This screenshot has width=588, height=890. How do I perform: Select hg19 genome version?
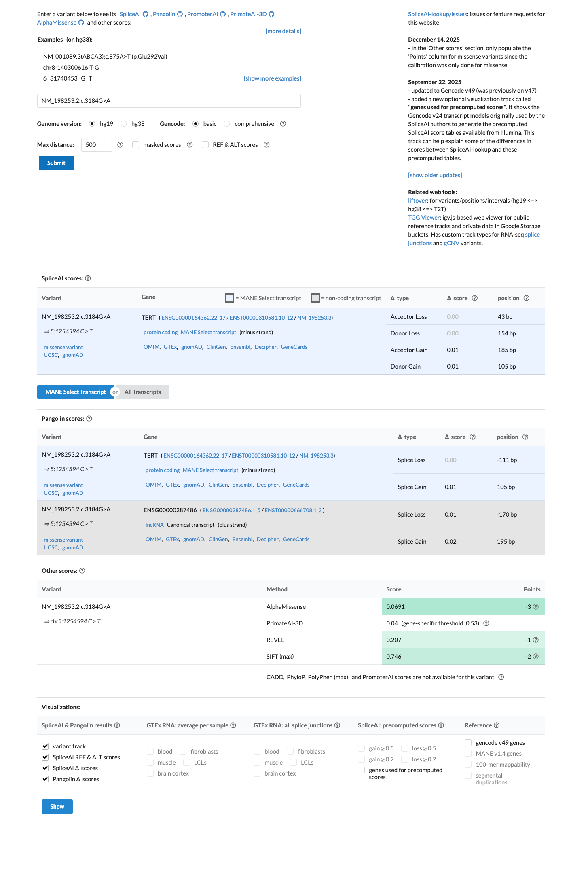coord(92,124)
